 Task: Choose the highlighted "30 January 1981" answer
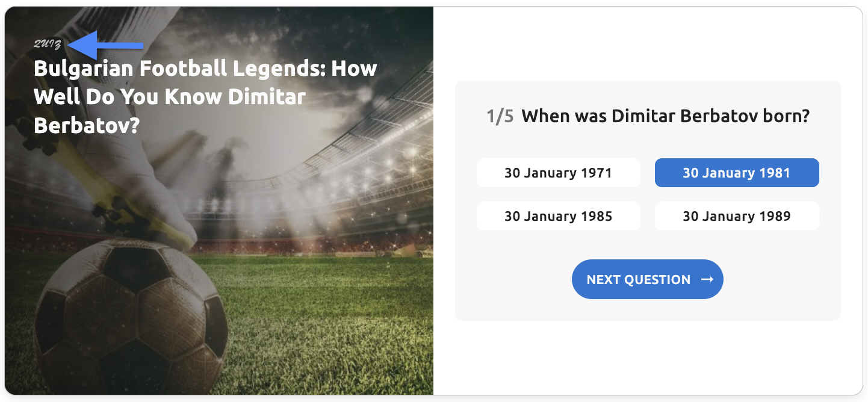tap(736, 173)
